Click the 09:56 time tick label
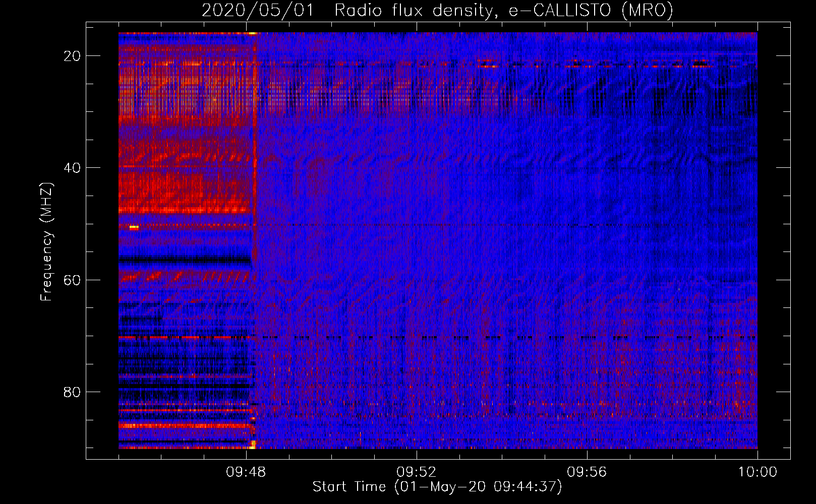The height and width of the screenshot is (504, 816). [587, 472]
